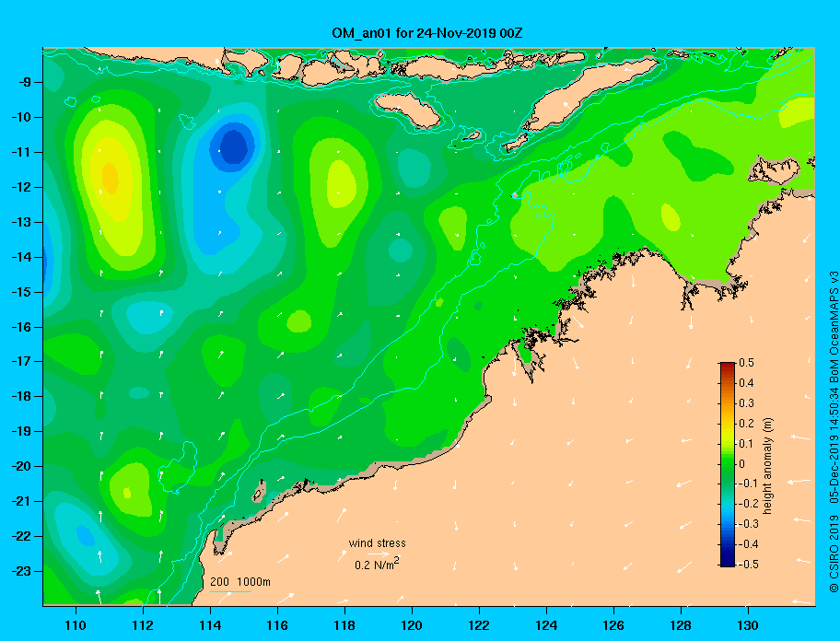Click the orange high anomaly eddy center
The height and width of the screenshot is (641, 840).
[110, 177]
